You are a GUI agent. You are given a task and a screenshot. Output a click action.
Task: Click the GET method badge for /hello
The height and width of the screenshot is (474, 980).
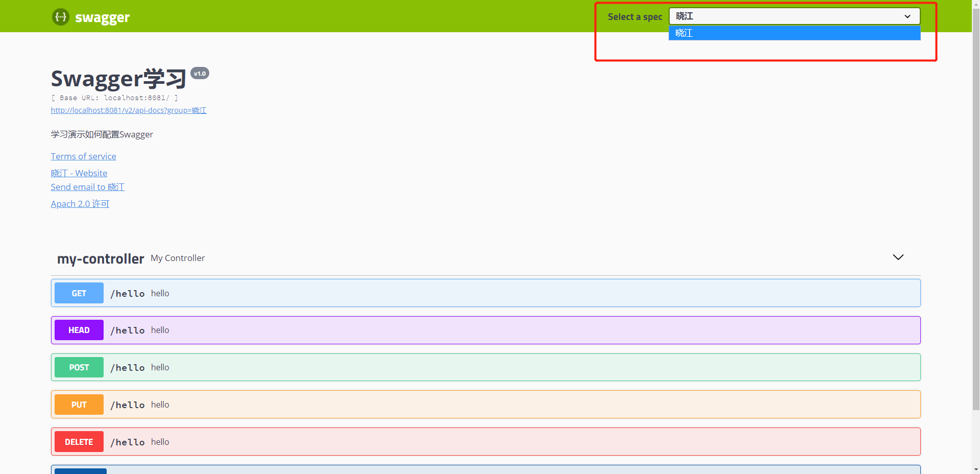pos(79,293)
